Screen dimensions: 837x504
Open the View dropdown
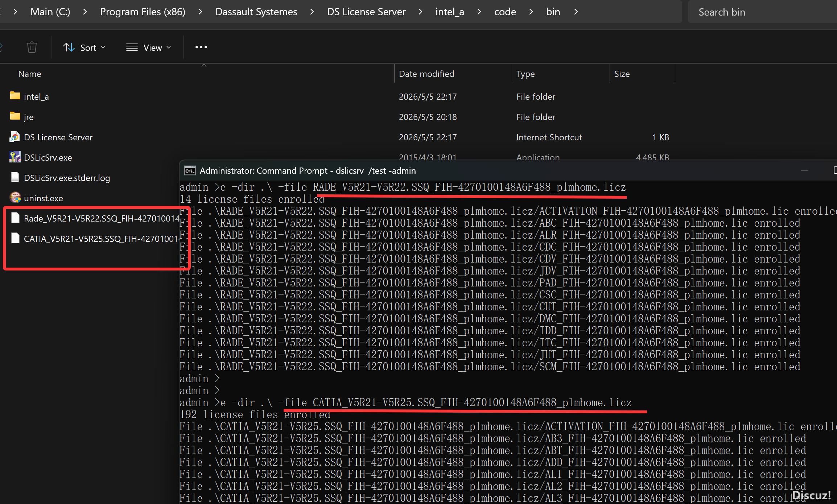point(148,47)
